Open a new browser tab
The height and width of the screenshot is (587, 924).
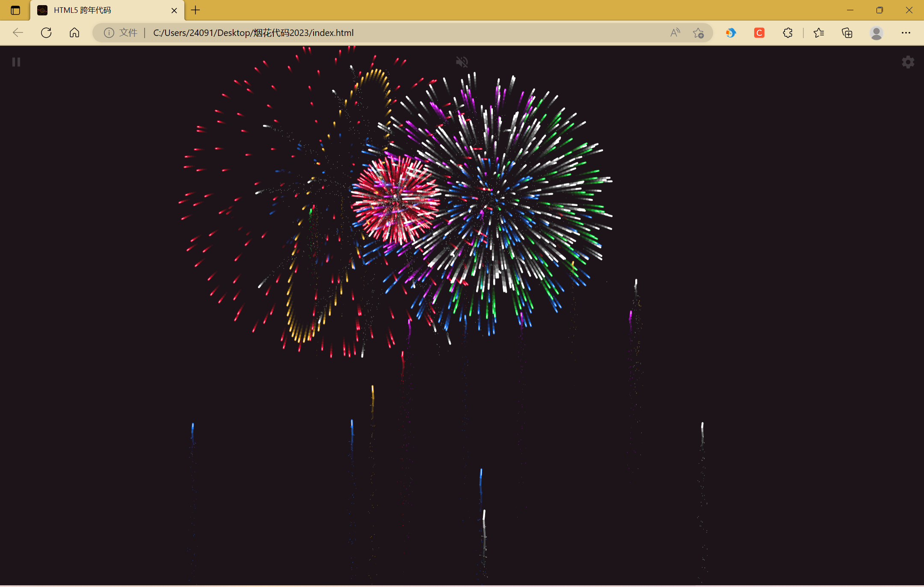(195, 10)
